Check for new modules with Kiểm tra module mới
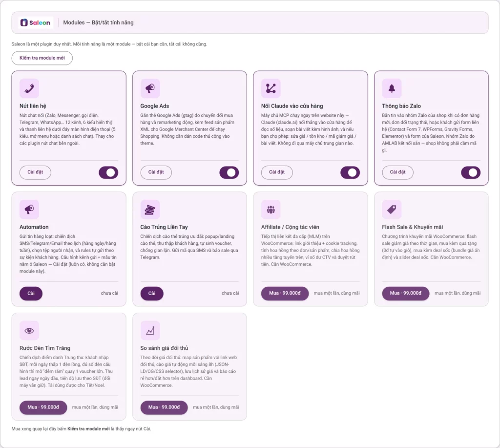The image size is (500, 448). [x=42, y=58]
